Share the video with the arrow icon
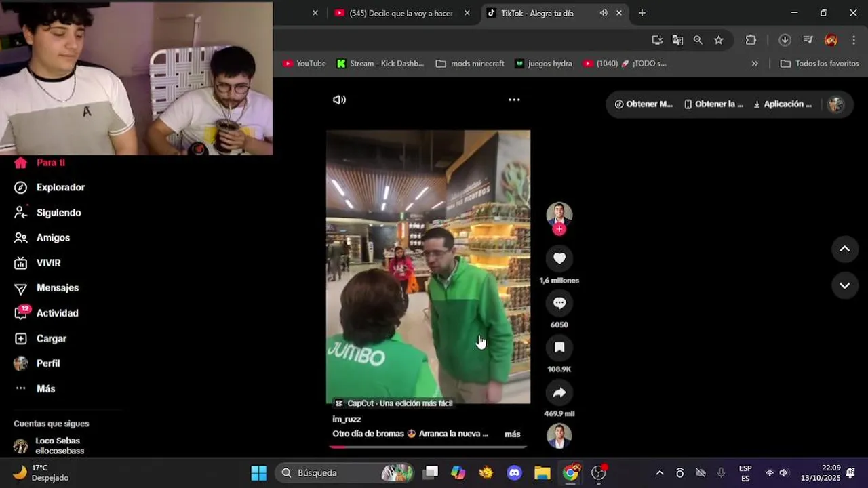The height and width of the screenshot is (488, 868). click(559, 392)
